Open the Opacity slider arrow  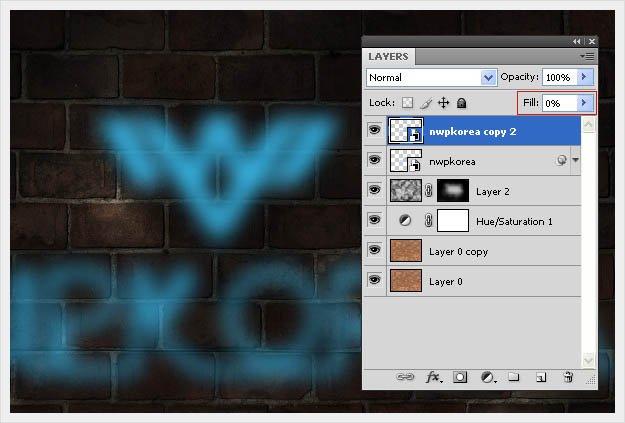[585, 77]
